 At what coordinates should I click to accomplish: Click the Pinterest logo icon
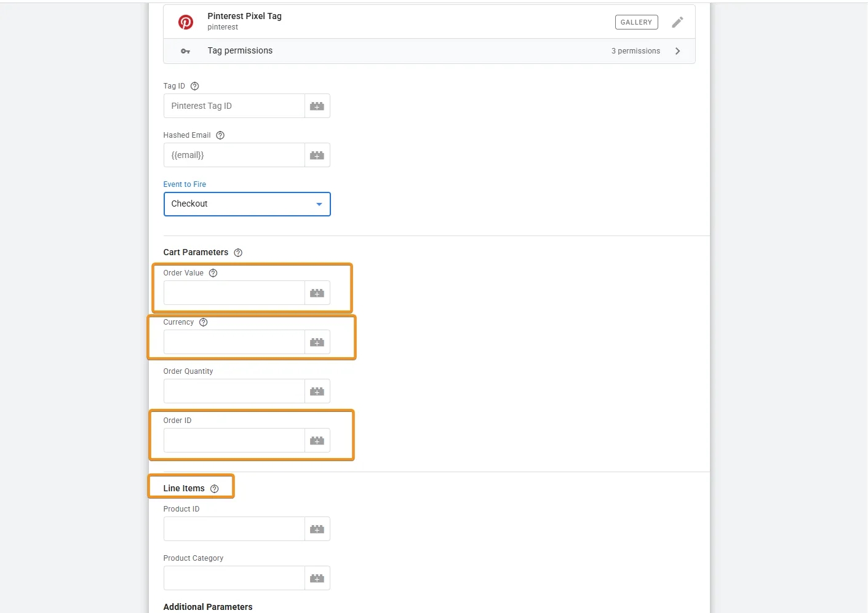pyautogui.click(x=186, y=22)
